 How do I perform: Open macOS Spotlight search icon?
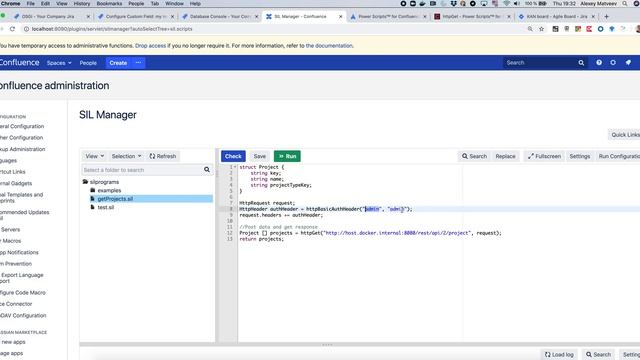(624, 3)
